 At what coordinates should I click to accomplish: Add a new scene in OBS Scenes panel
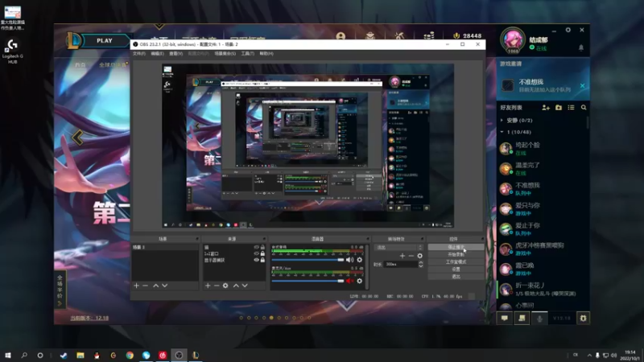(x=136, y=286)
